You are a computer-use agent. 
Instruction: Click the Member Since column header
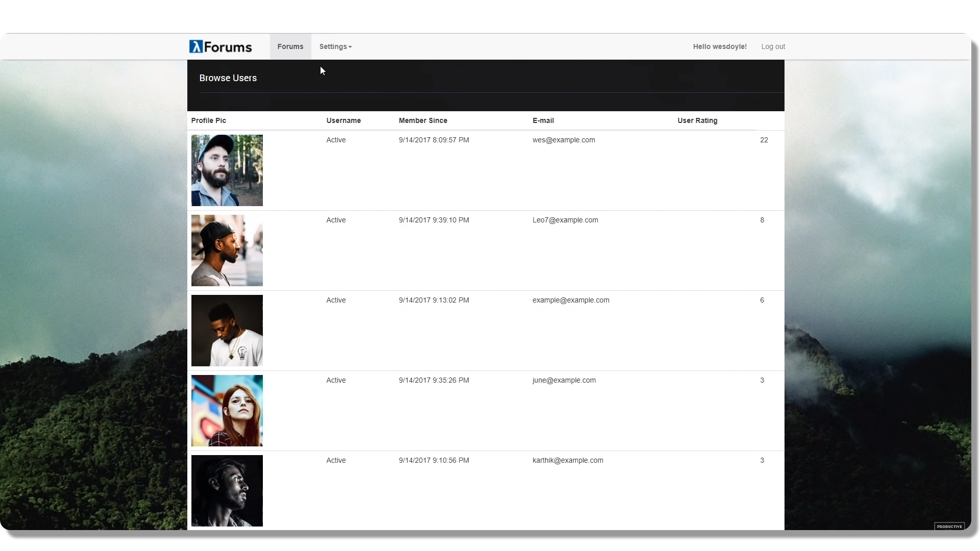coord(423,120)
